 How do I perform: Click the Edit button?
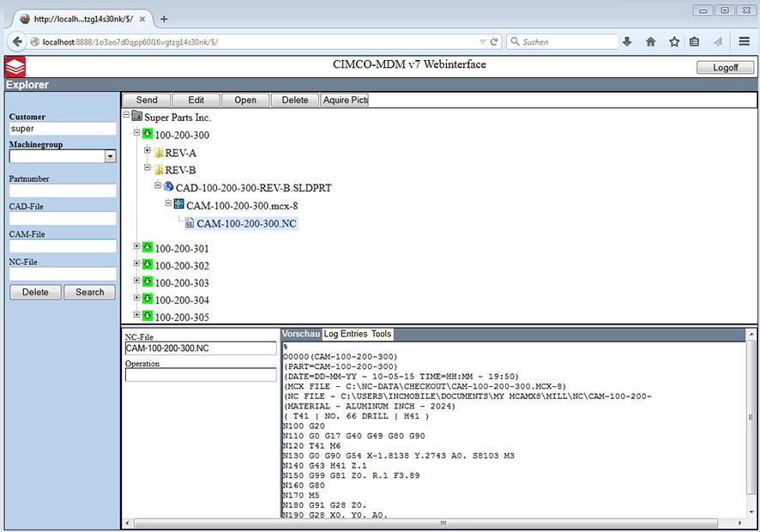(196, 100)
